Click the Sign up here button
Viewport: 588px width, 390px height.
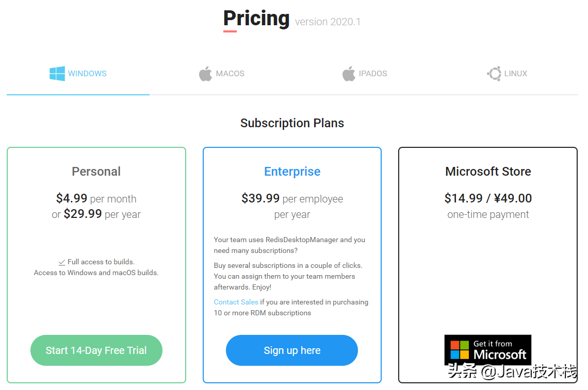click(292, 350)
